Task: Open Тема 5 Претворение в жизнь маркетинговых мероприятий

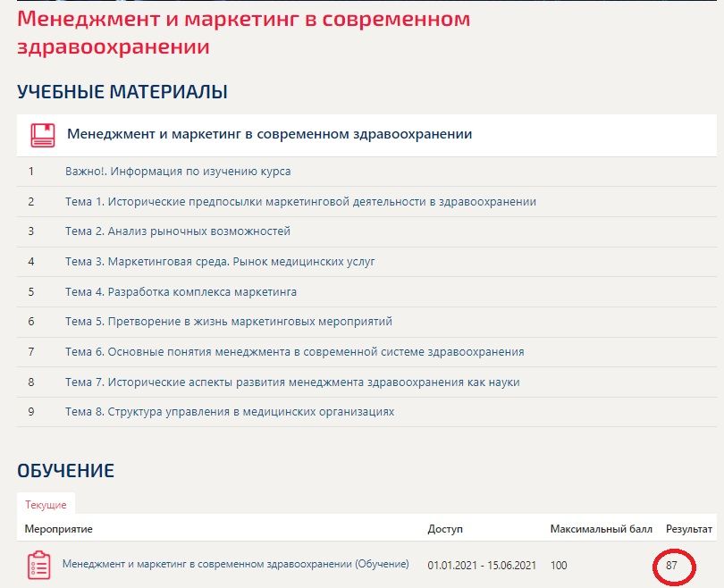Action: (229, 322)
